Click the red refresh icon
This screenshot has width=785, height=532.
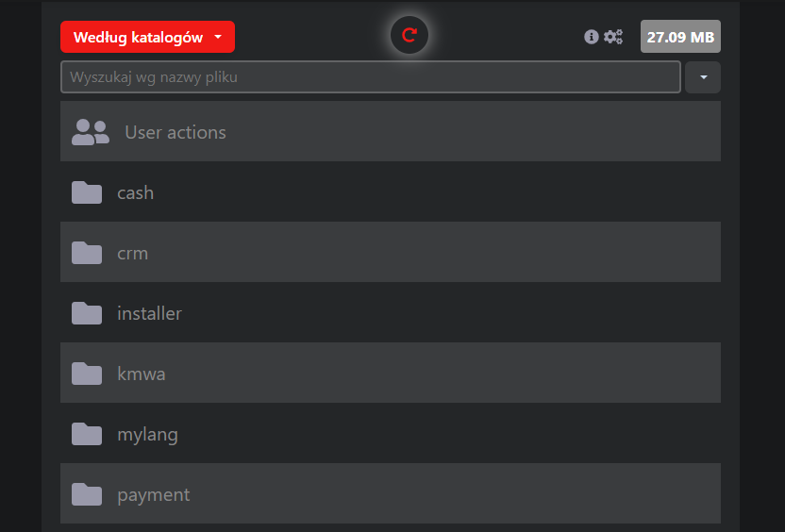tap(409, 36)
